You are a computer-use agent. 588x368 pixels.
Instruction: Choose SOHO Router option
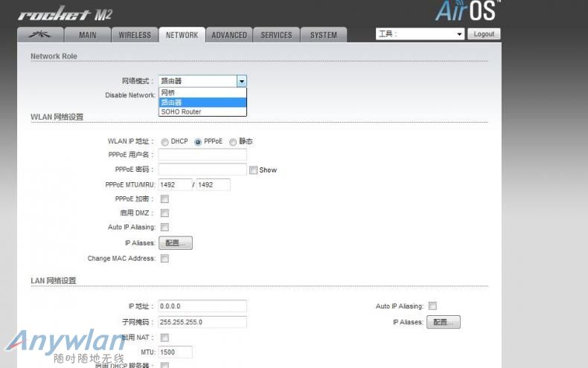coord(202,112)
